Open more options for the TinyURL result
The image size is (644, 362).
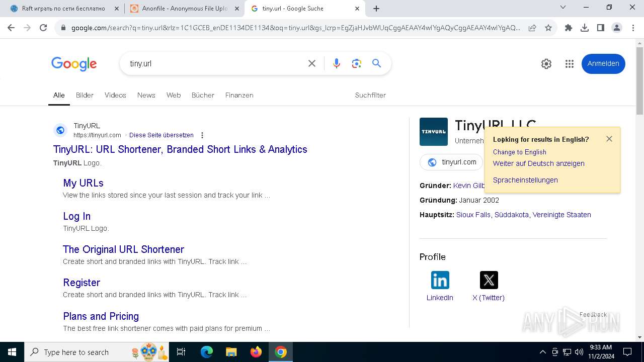tap(202, 135)
